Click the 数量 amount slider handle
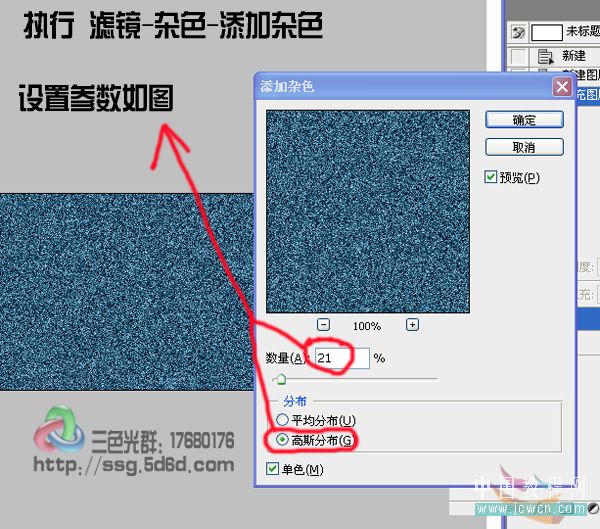The image size is (600, 529). click(x=281, y=379)
